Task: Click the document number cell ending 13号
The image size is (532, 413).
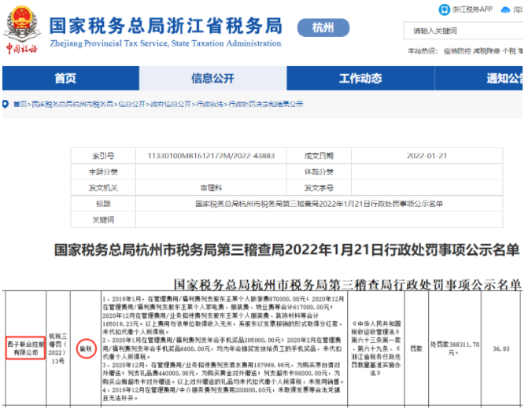Action: tap(58, 348)
